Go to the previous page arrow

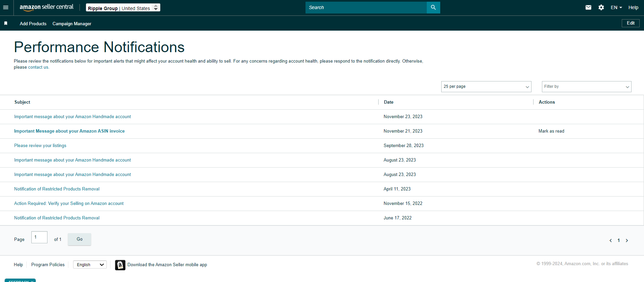point(611,240)
